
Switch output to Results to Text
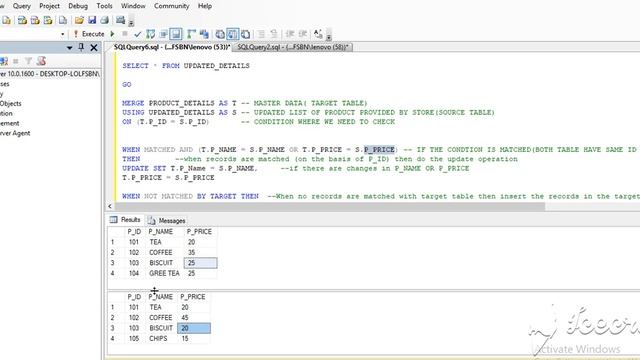tap(220, 34)
